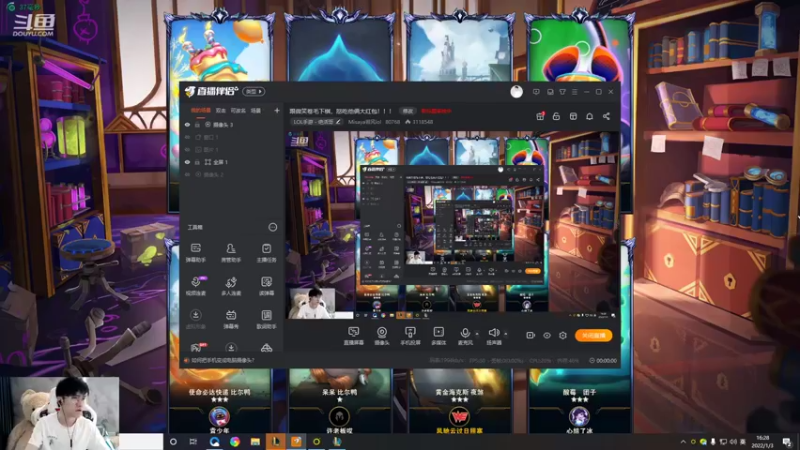Open the message icon in title bar
This screenshot has height=450, width=800.
click(x=536, y=92)
